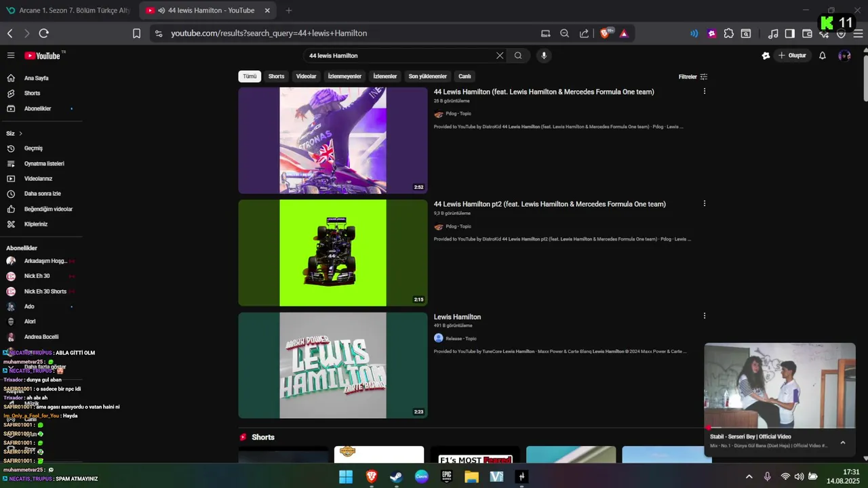Viewport: 868px width, 488px height.
Task: Open more options for the Lewis Hamilton Release video
Action: pyautogui.click(x=704, y=316)
